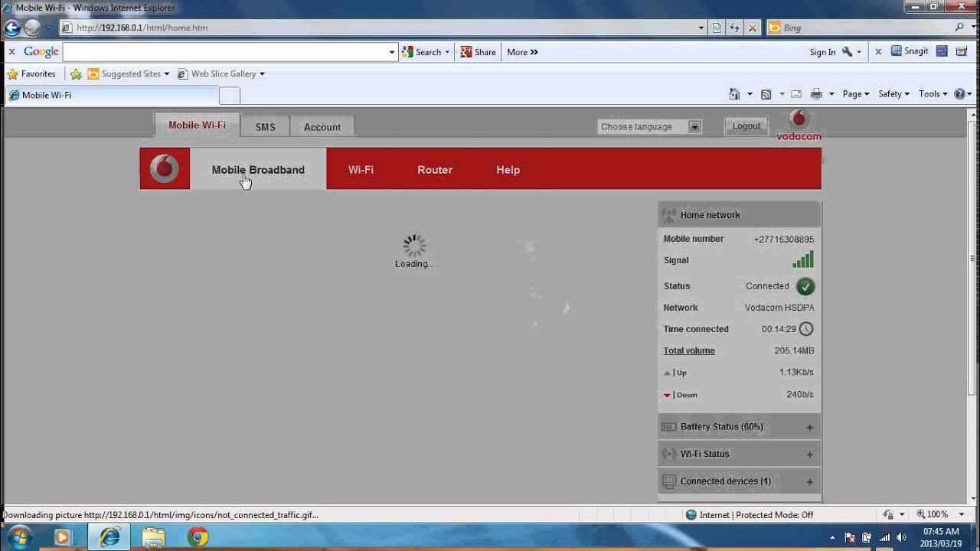Click the Home icon in command bar

(x=734, y=94)
